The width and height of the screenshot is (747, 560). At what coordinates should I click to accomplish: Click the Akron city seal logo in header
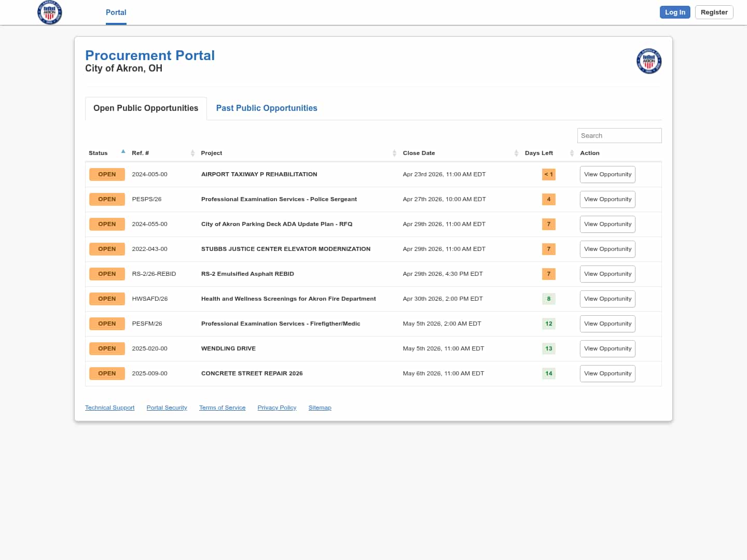tap(50, 12)
